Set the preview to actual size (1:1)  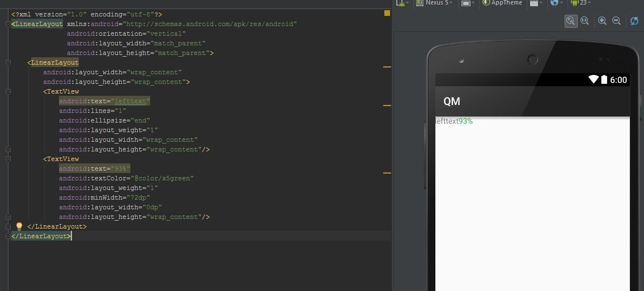(x=585, y=21)
